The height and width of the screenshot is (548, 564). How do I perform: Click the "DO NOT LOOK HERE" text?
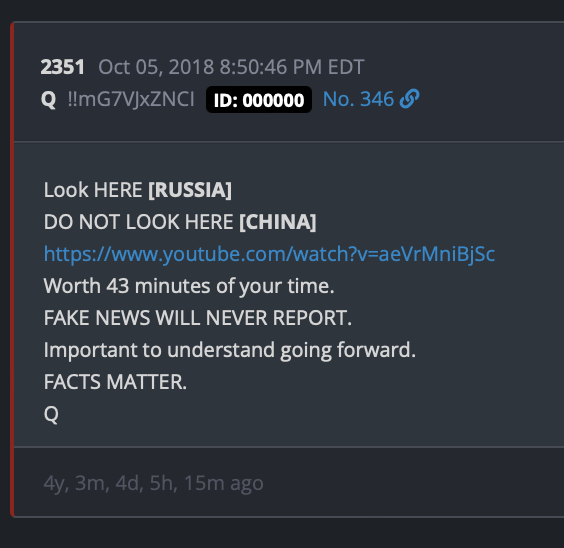pos(138,222)
